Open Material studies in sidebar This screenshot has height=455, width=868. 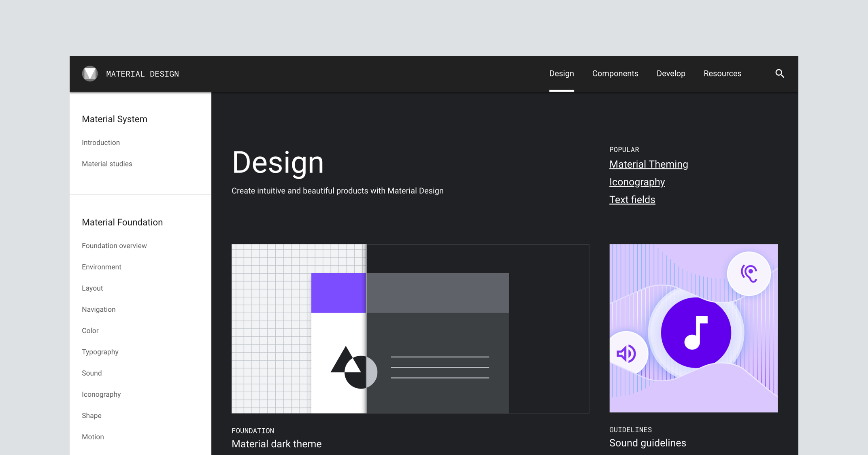[x=107, y=164]
